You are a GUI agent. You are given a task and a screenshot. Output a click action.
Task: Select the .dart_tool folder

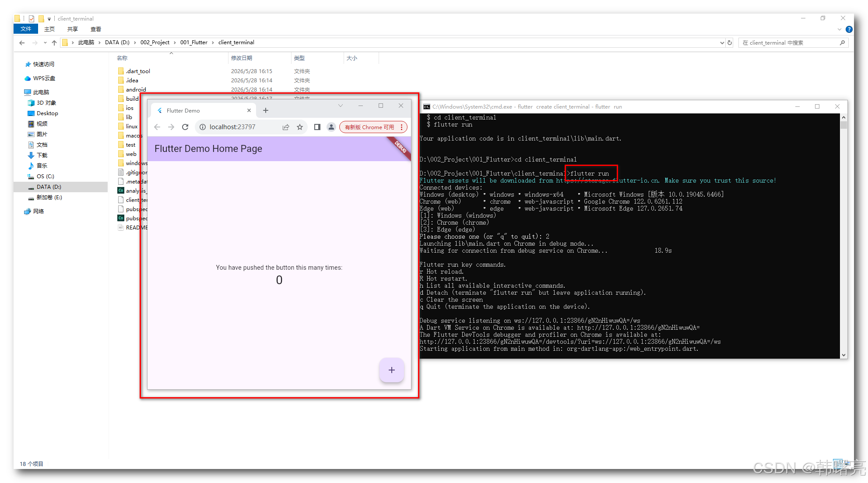pos(138,71)
